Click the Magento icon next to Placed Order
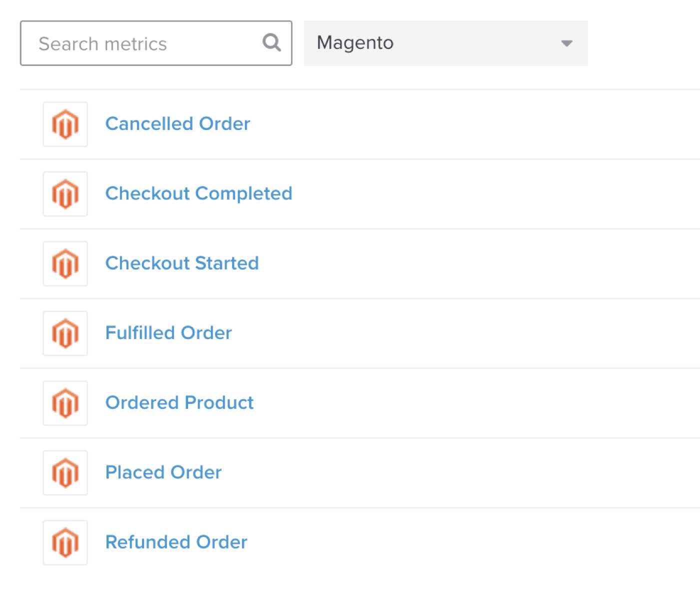This screenshot has width=700, height=591. click(65, 472)
